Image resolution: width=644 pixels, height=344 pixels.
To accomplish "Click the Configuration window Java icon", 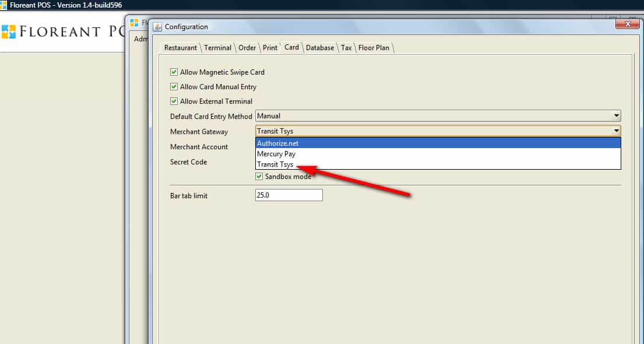I will click(x=157, y=27).
